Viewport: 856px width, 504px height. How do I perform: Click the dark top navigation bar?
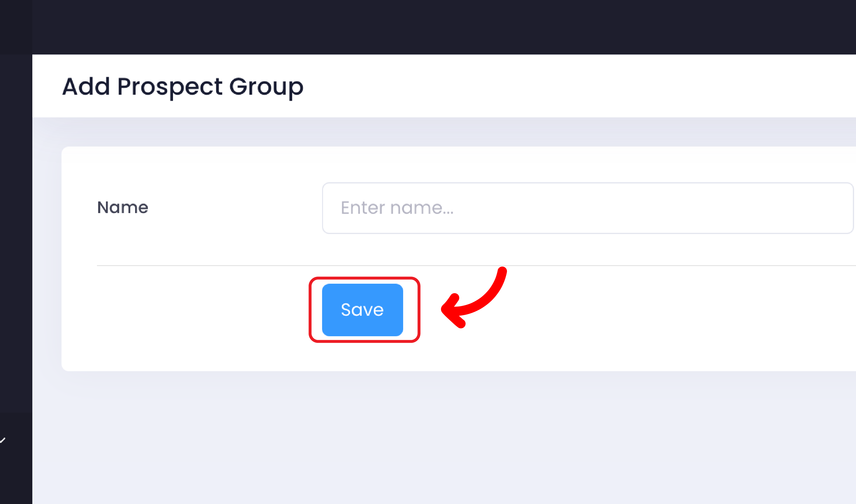[442, 27]
